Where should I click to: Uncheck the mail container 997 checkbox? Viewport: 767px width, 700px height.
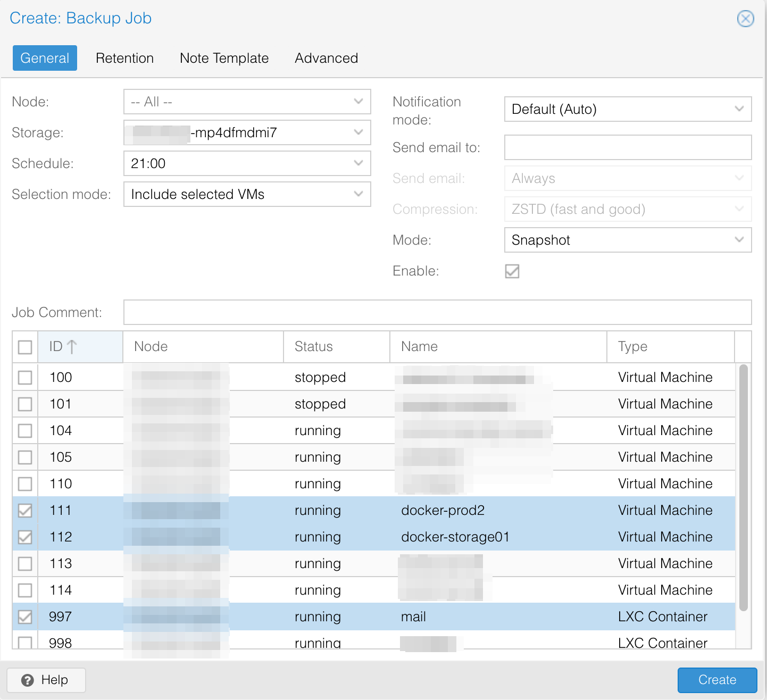click(x=25, y=617)
